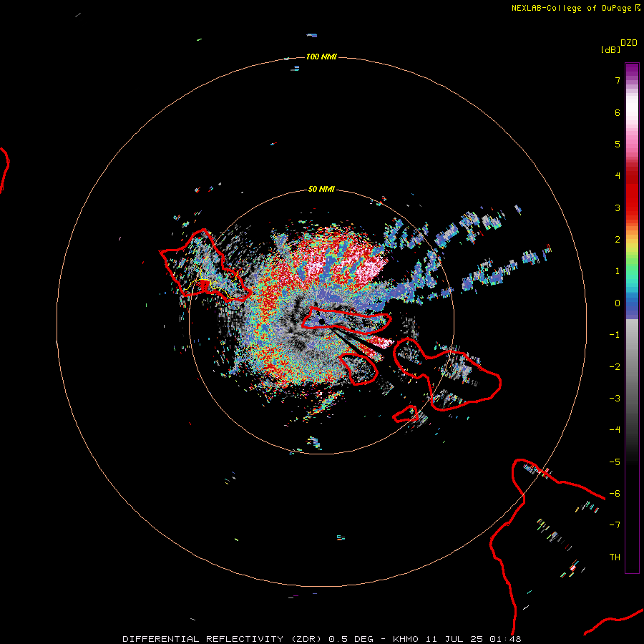Click the 4 value on color legend
Viewport: 644px width, 644px height.
click(x=618, y=176)
